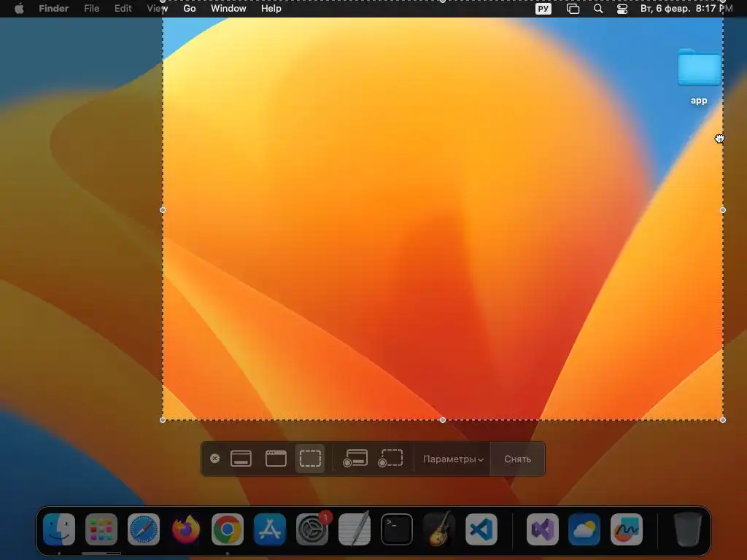The image size is (747, 560).
Task: Open Launchpad from the Dock
Action: (101, 529)
